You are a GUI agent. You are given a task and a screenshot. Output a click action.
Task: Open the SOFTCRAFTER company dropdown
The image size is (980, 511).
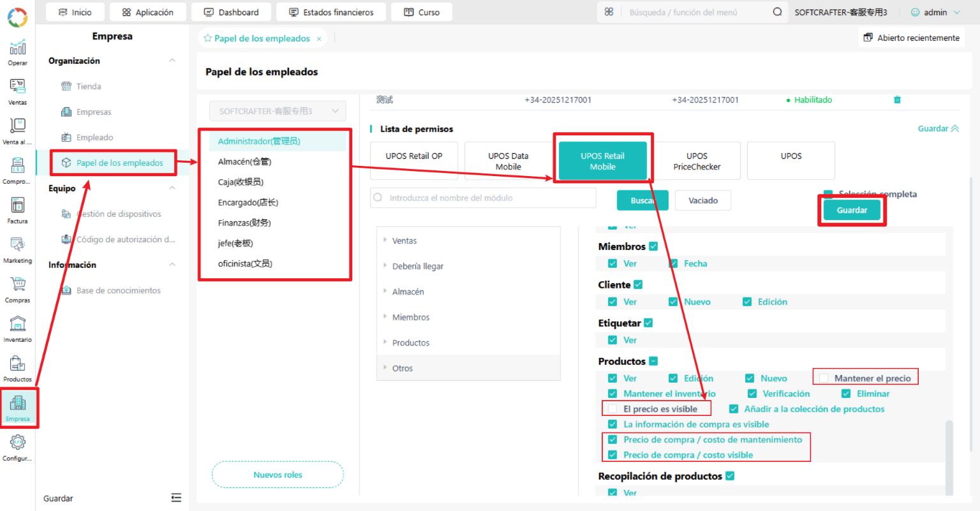click(278, 111)
